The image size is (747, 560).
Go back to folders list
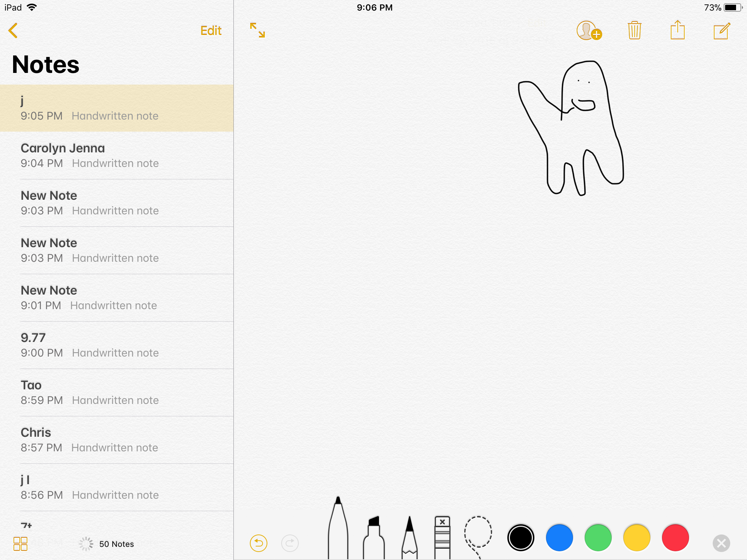pyautogui.click(x=13, y=31)
